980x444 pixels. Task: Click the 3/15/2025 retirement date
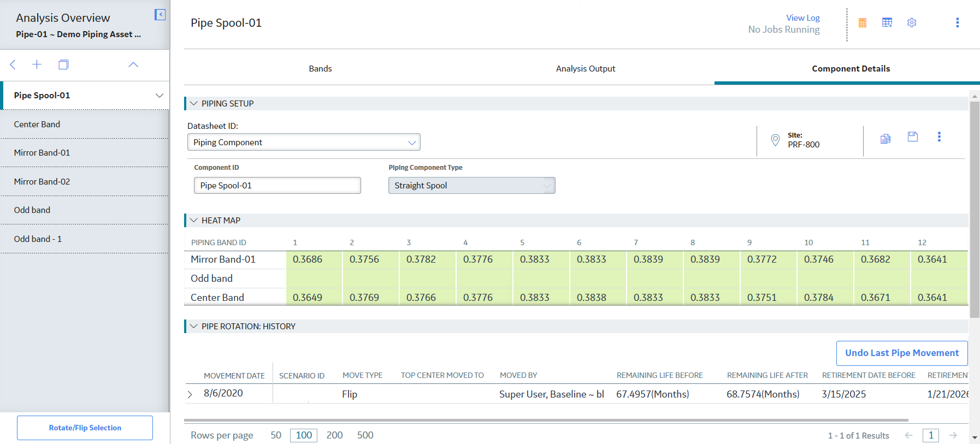(x=843, y=394)
